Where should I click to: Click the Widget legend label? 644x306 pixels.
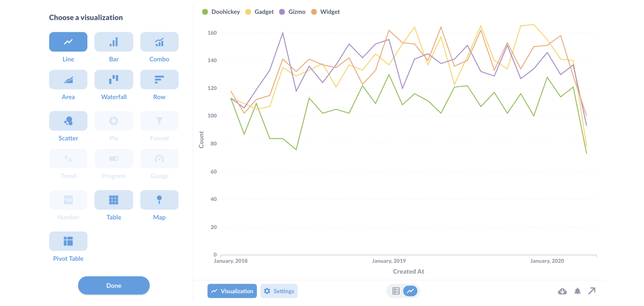[x=330, y=12]
